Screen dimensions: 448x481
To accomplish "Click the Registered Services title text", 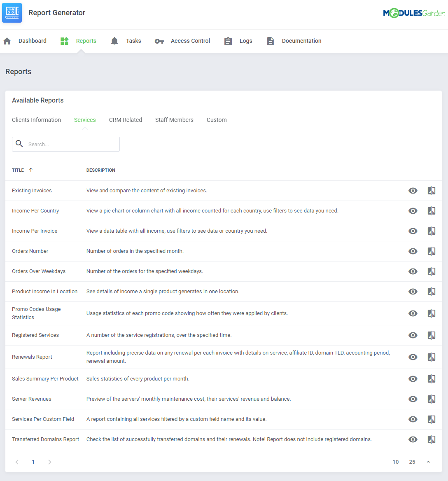I will 35,335.
